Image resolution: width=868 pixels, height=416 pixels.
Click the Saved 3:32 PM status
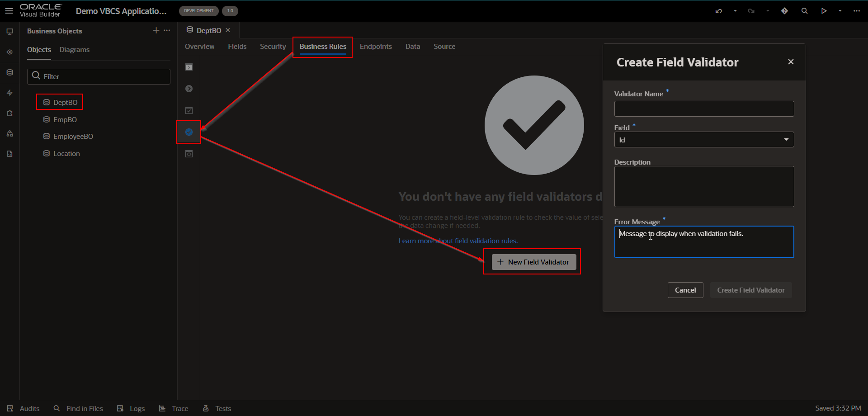[838, 408]
